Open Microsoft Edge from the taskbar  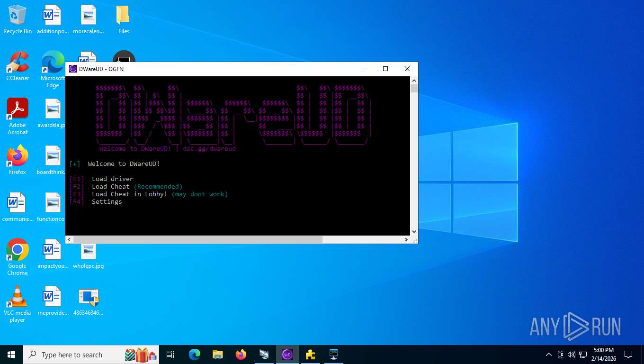[194, 355]
